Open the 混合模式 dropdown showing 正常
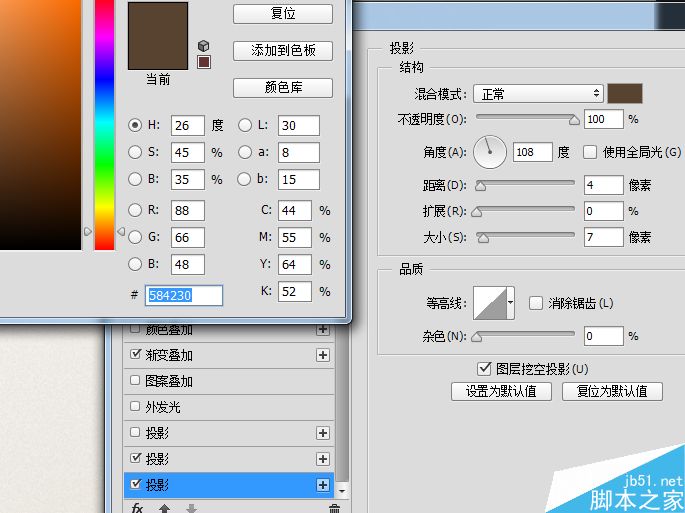The width and height of the screenshot is (685, 513). pos(538,94)
